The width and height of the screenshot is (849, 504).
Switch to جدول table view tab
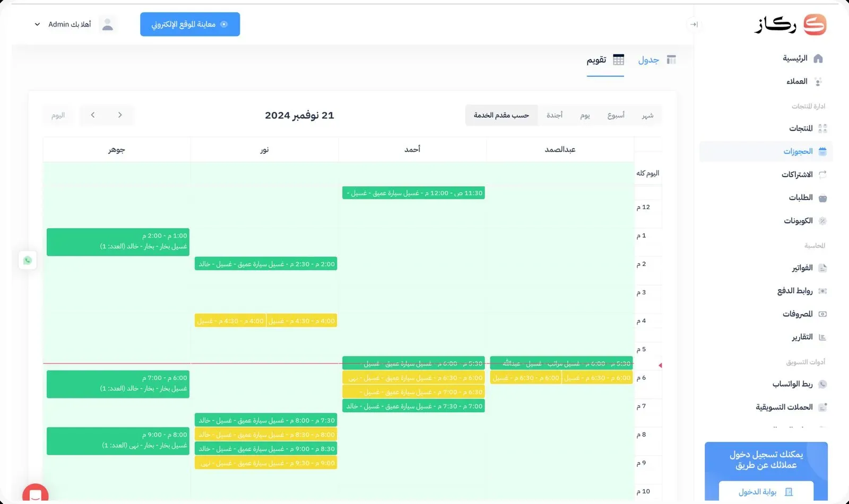(656, 60)
